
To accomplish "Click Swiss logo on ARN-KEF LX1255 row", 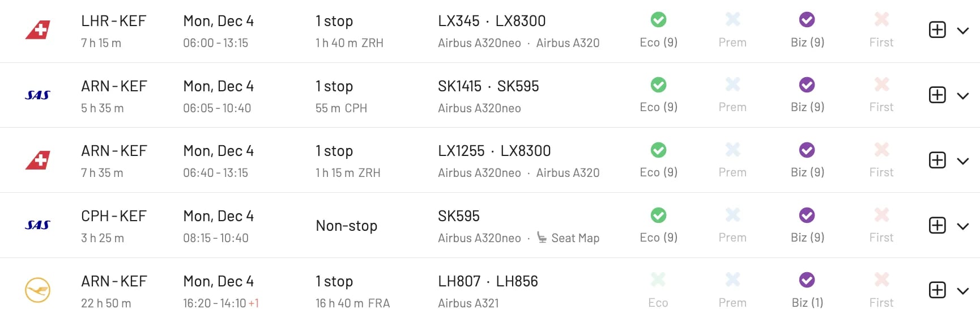I will coord(38,160).
